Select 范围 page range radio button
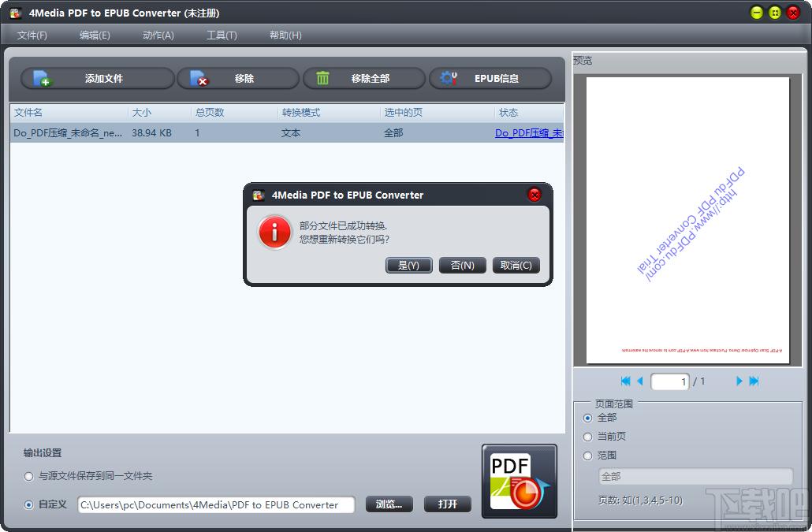This screenshot has height=532, width=812. [x=588, y=456]
